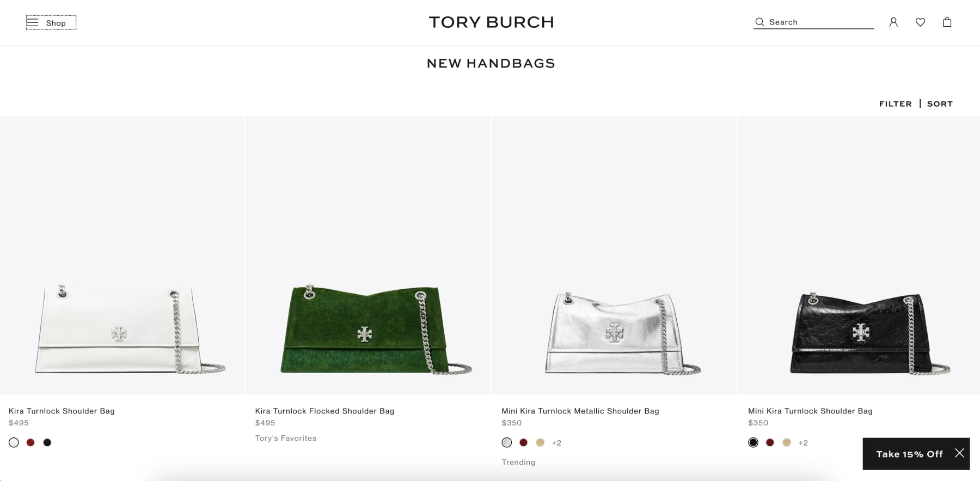This screenshot has width=980, height=481.
Task: Choose the beige swatch for Mini Kira Turnlock Shoulder Bag
Action: (786, 442)
